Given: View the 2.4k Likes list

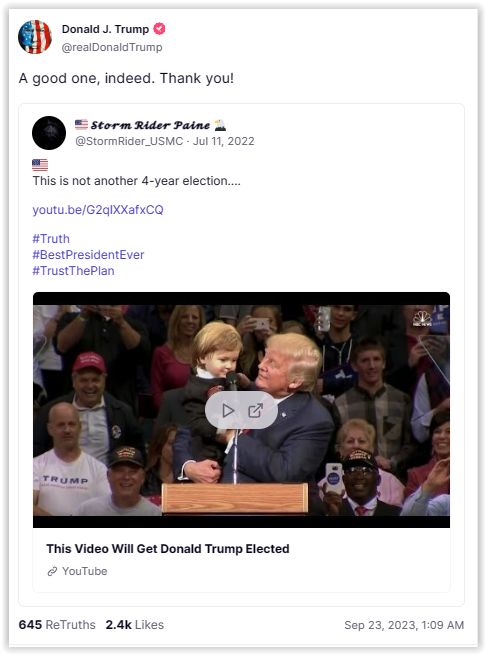Looking at the screenshot, I should click(135, 625).
